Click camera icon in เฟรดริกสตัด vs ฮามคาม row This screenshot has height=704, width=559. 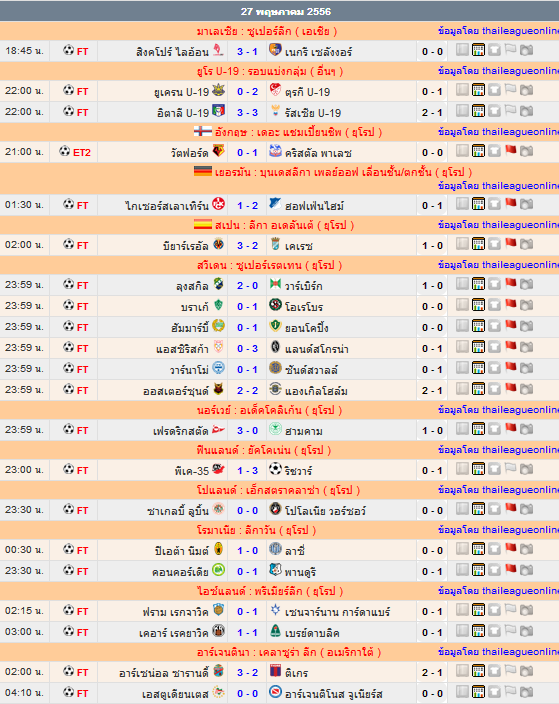527,429
